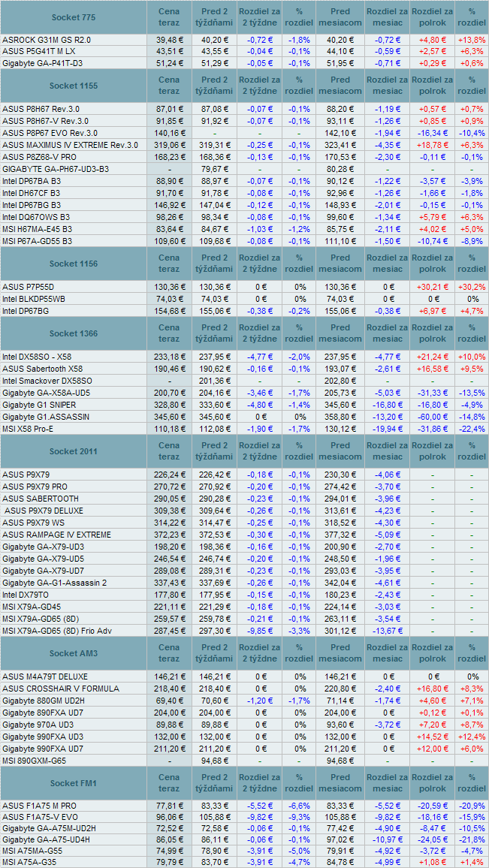Select the ASUS P5G41T M LX name

click(x=39, y=51)
